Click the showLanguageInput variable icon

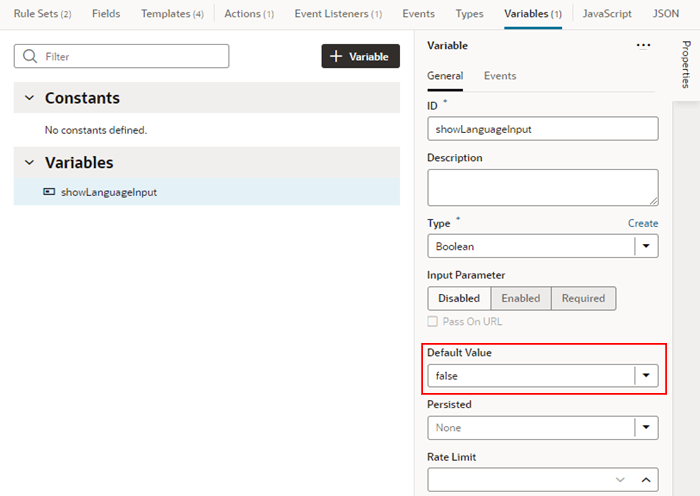coord(50,192)
